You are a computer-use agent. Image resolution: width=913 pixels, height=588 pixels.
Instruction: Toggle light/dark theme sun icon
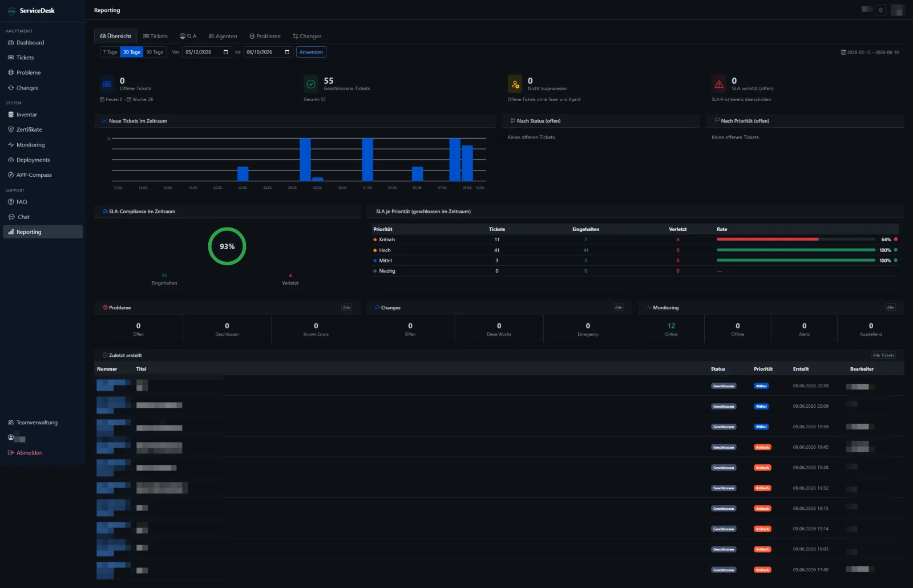[x=880, y=10]
